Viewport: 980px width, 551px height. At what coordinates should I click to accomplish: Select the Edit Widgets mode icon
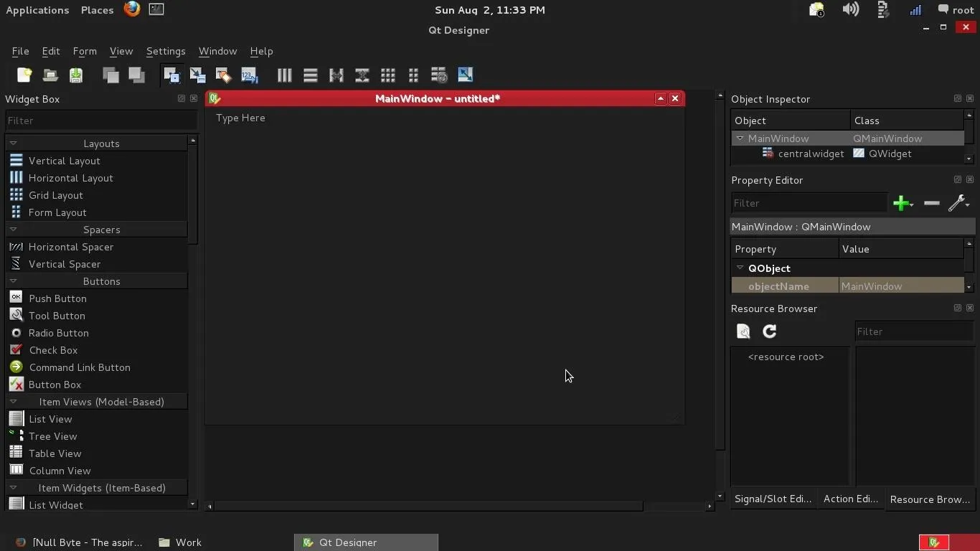tap(171, 75)
